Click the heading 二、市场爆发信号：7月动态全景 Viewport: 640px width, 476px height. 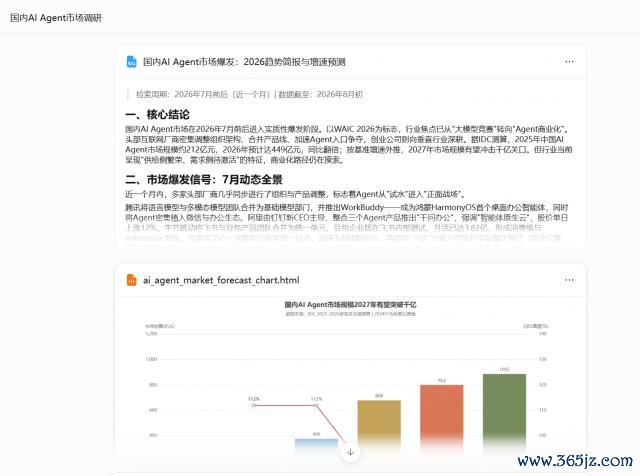pos(204,180)
